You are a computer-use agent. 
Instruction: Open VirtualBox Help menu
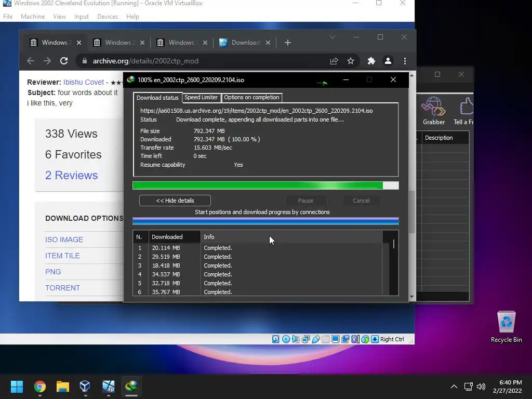coord(132,16)
